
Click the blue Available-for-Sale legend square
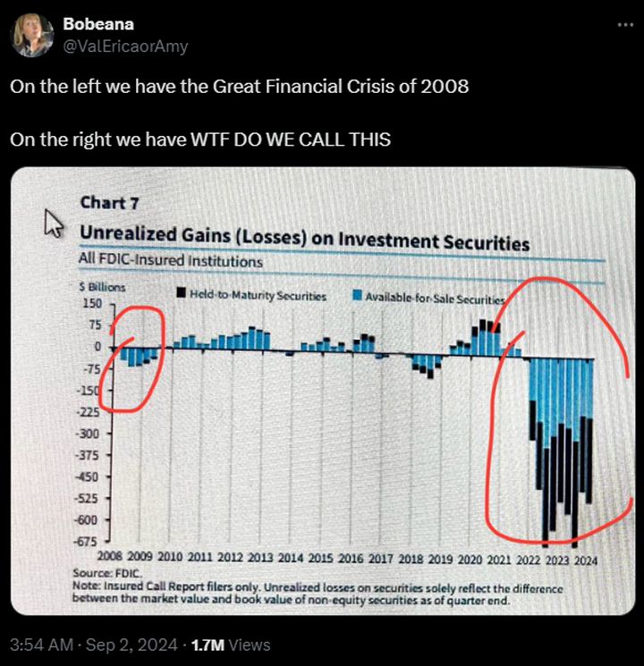[358, 295]
